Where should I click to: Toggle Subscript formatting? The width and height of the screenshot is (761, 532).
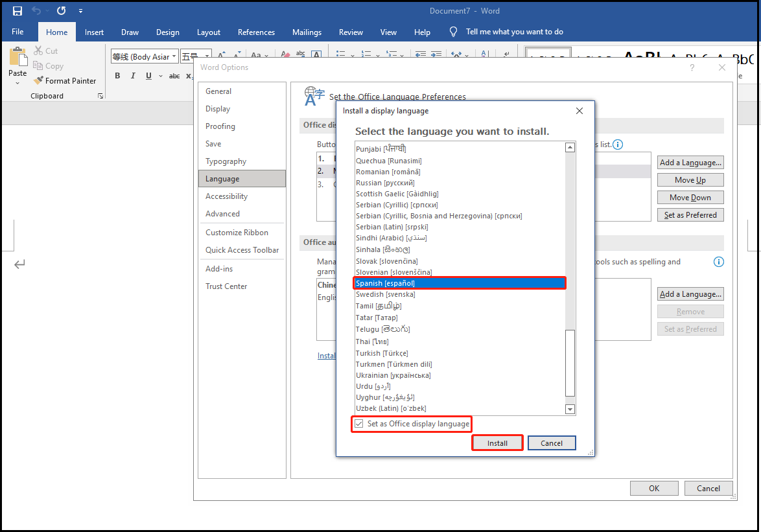(x=189, y=77)
